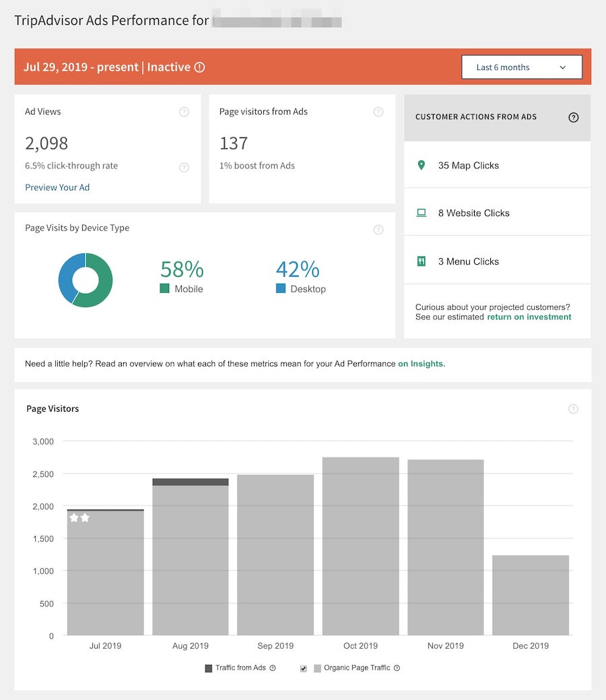Click help icon for Page visitors from Ads

pyautogui.click(x=378, y=112)
